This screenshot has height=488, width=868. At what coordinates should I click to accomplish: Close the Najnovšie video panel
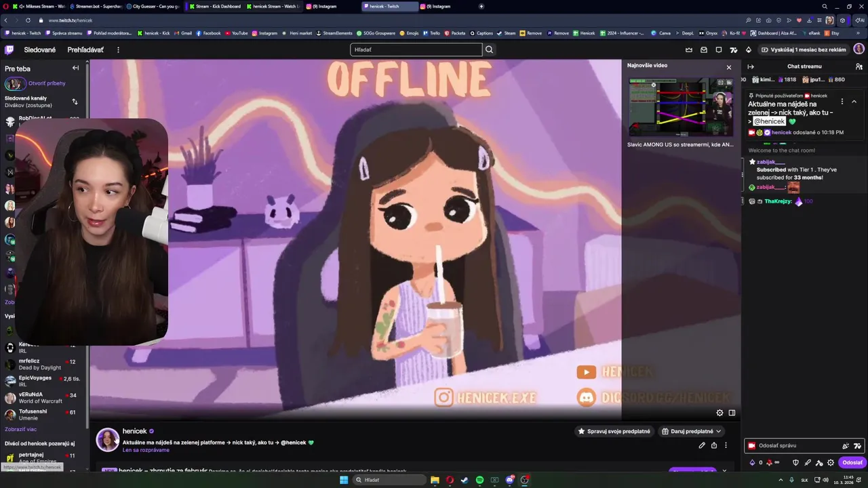[729, 67]
